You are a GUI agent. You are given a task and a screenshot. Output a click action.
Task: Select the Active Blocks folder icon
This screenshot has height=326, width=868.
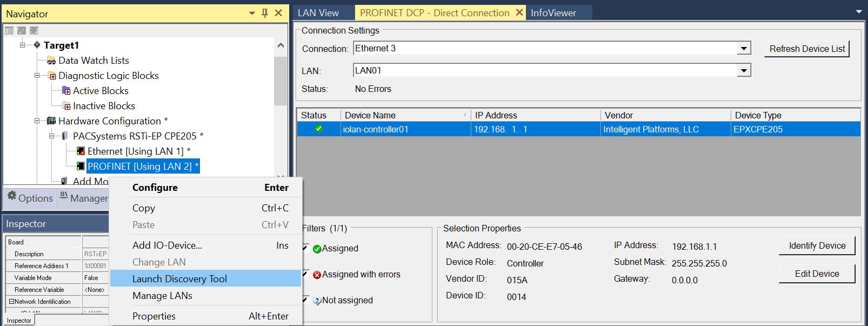click(66, 91)
